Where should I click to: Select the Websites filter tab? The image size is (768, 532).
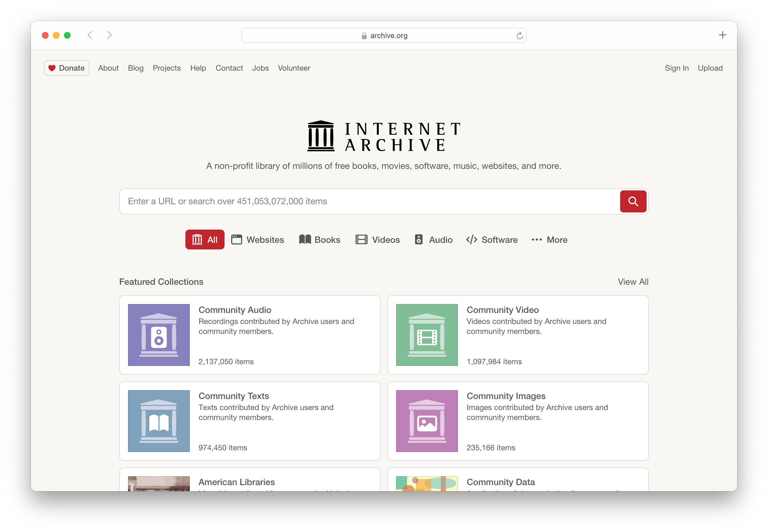(258, 240)
